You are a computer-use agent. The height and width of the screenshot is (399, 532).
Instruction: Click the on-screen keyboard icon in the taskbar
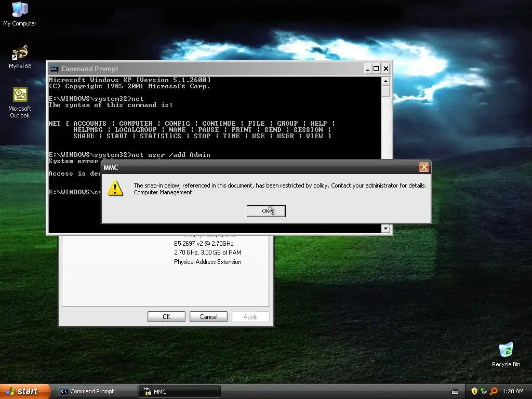[x=455, y=392]
